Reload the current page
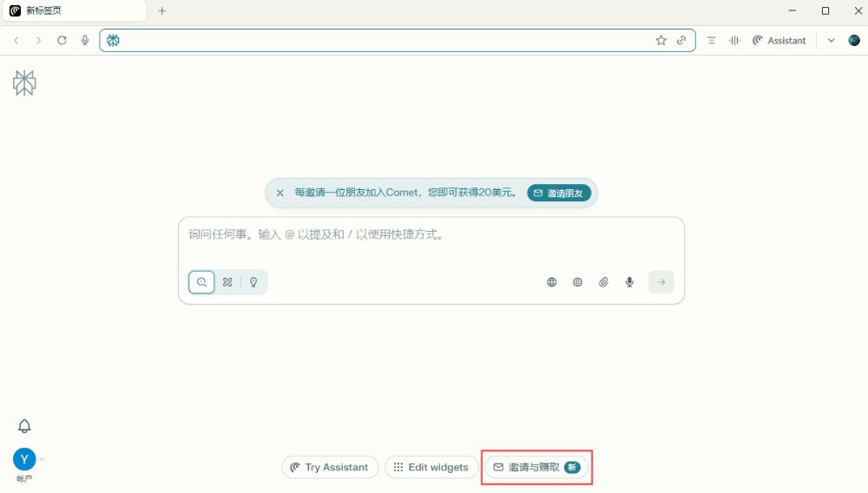 coord(62,41)
